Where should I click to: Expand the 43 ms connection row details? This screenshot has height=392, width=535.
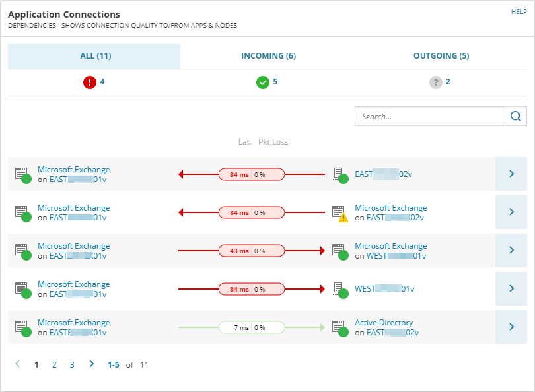(x=511, y=251)
